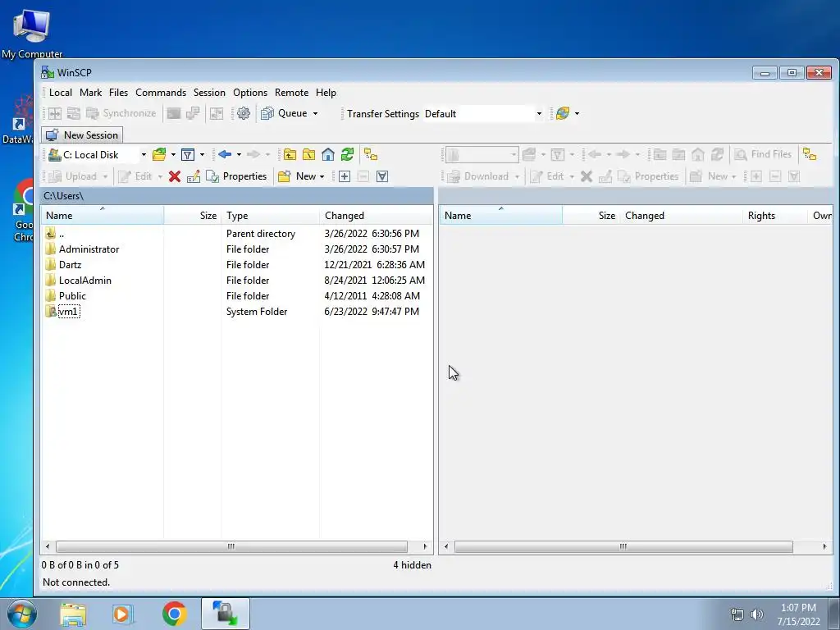Sort local files by Type column

270,216
